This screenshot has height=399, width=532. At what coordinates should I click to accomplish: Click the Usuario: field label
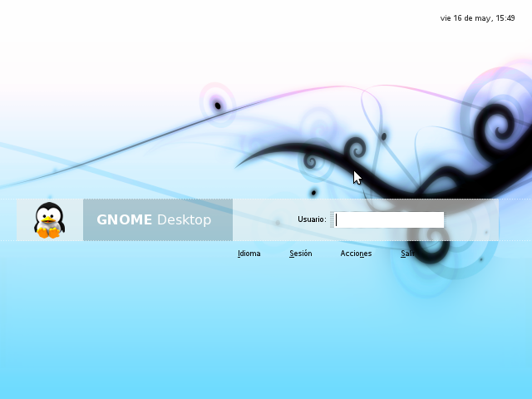[x=312, y=219]
